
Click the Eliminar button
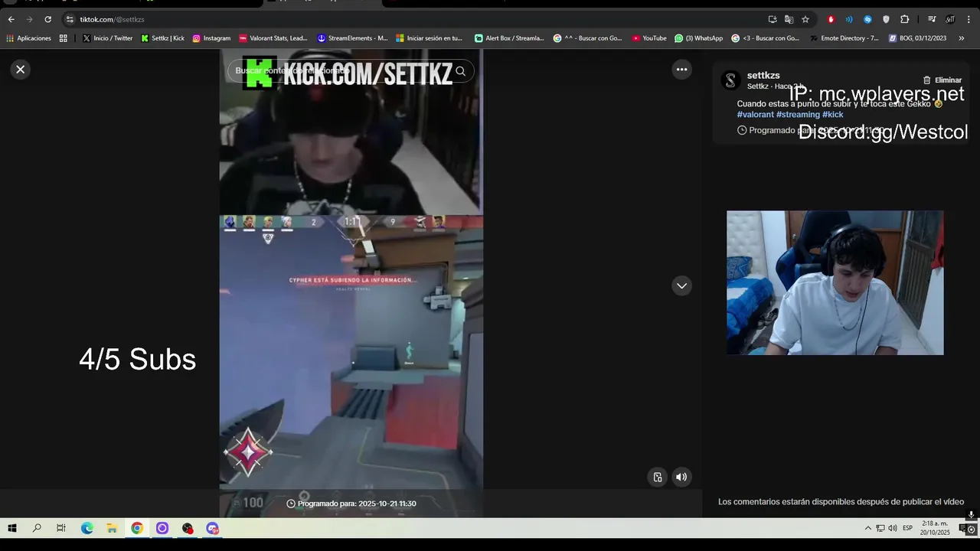pos(942,80)
